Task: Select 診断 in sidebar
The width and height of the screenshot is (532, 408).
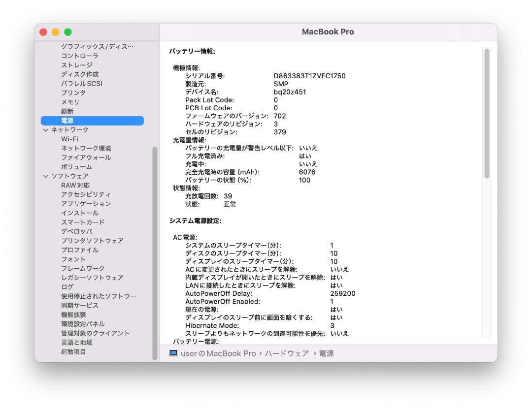Action: click(67, 111)
